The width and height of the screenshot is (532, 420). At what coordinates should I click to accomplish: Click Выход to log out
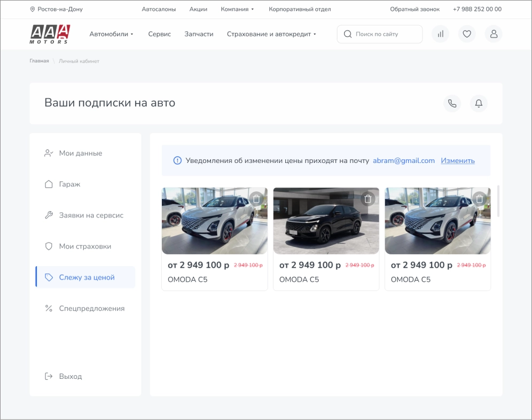pos(70,376)
